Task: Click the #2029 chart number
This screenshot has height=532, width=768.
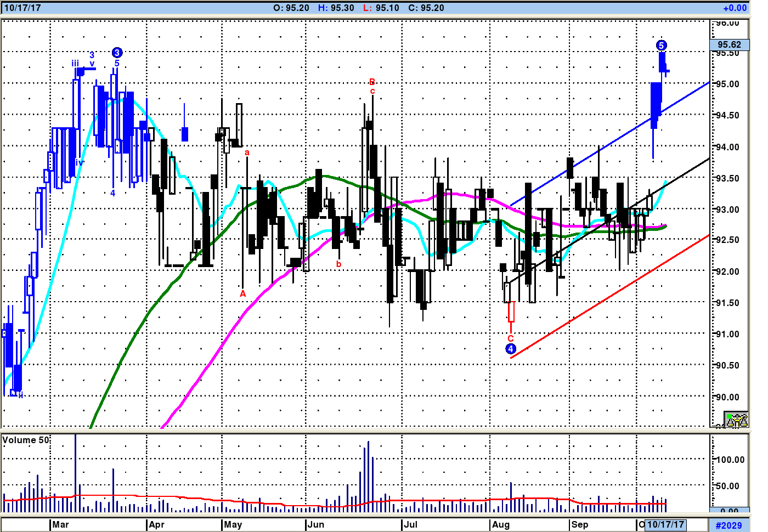Action: pos(729,525)
